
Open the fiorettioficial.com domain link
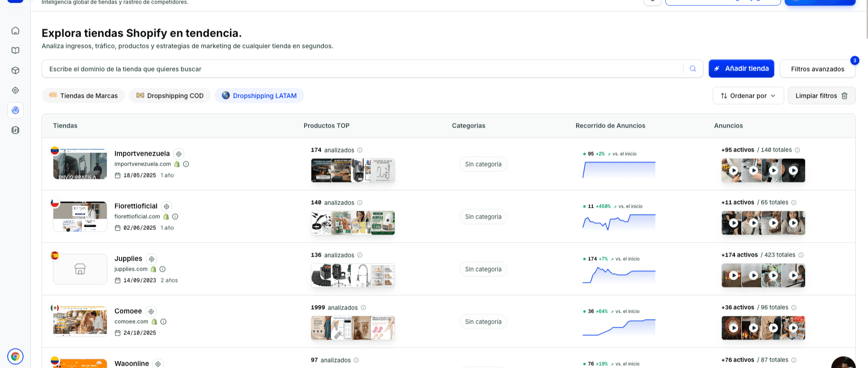[137, 217]
